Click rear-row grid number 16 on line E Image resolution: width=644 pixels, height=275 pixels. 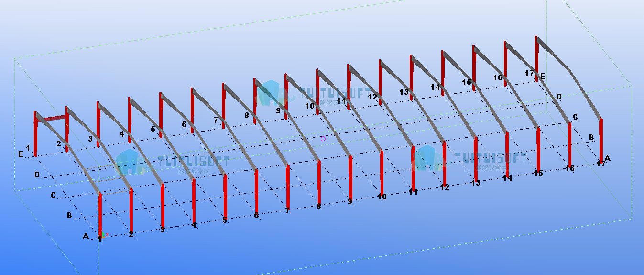pos(498,77)
